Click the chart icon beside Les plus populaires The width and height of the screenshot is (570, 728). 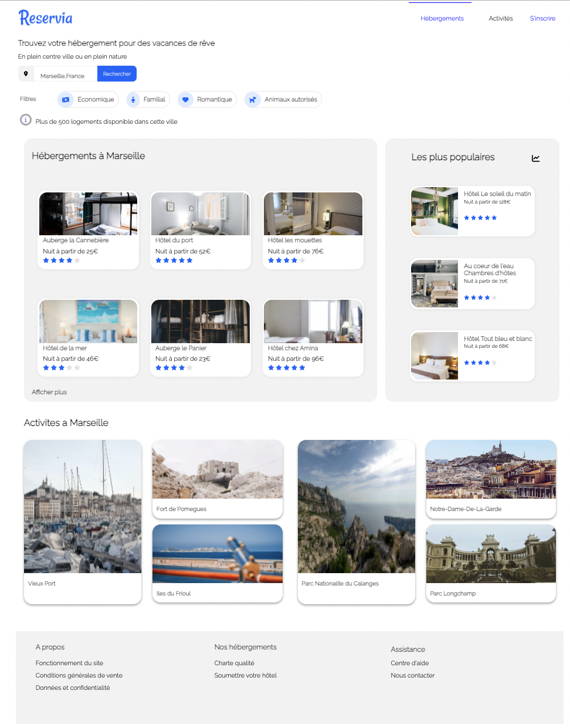pos(535,158)
